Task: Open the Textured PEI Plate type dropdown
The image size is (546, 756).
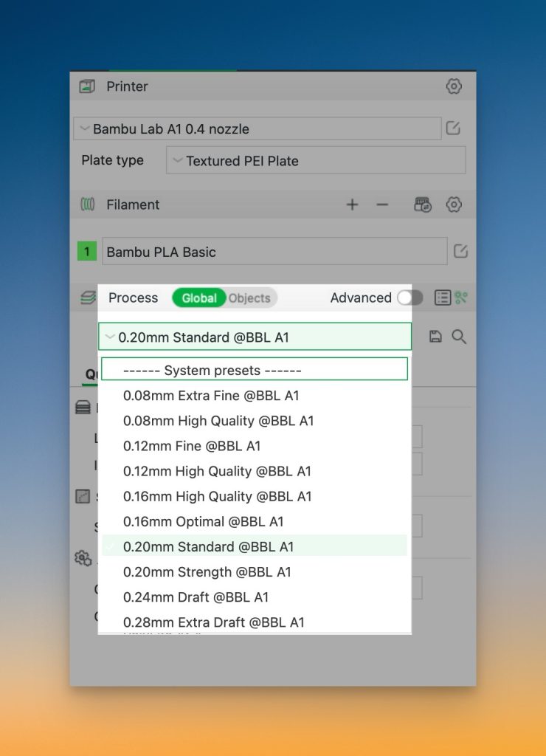Action: tap(316, 160)
